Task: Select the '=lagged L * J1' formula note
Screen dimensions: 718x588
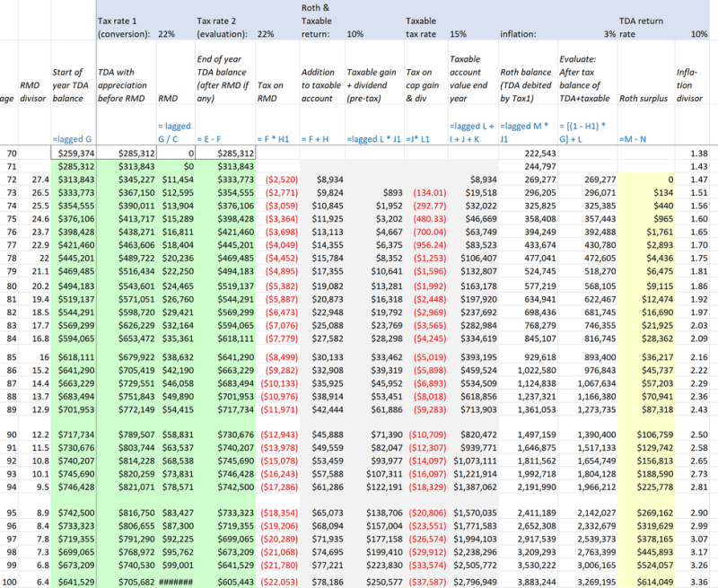Action: tap(373, 139)
